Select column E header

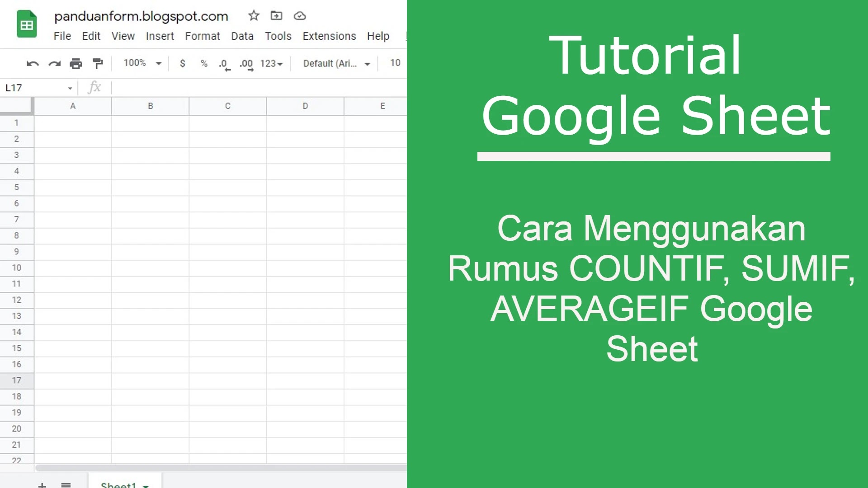375,106
